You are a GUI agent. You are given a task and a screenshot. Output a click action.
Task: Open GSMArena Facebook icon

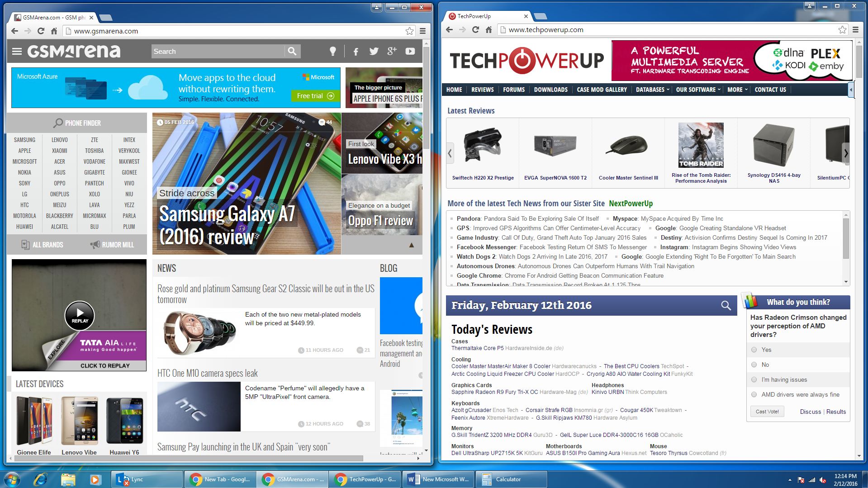pyautogui.click(x=356, y=52)
